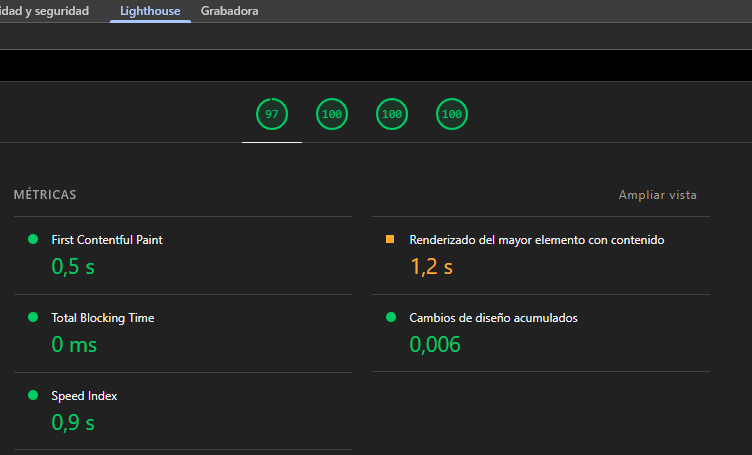
Task: Expand Renderizado del mayor elemento con contenido
Action: tap(536, 240)
